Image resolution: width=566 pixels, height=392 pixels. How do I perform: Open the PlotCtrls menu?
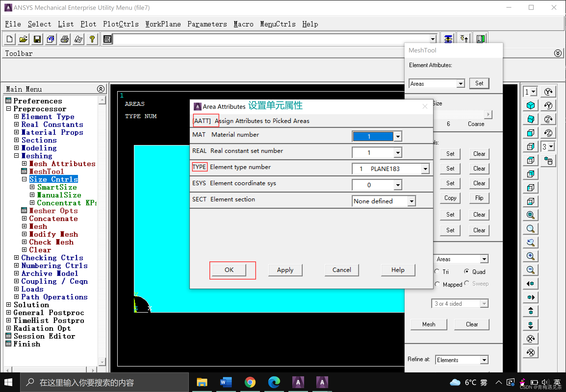point(121,24)
